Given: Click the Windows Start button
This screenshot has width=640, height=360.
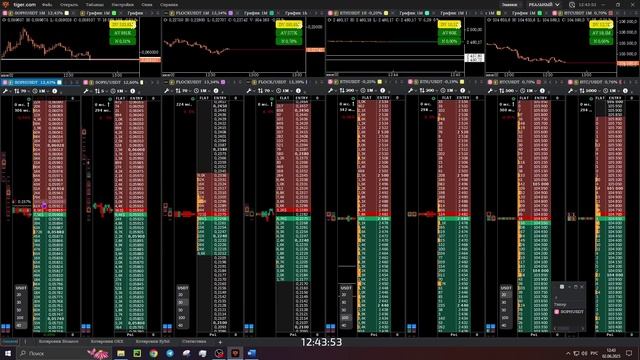Looking at the screenshot, I should pyautogui.click(x=7, y=353).
